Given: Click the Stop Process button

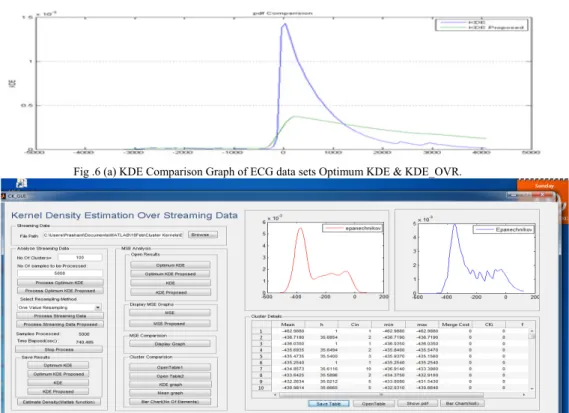Looking at the screenshot, I should [x=59, y=349].
